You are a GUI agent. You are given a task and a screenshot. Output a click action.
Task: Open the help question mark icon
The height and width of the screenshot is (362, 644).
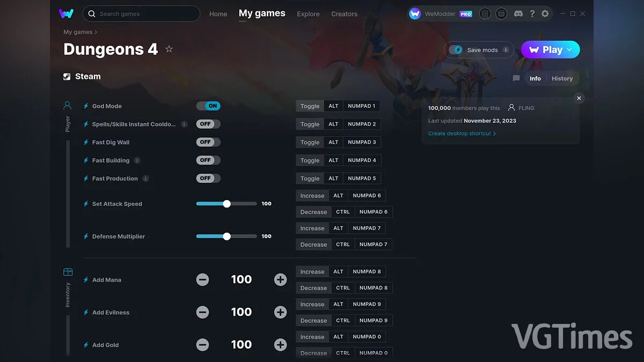pyautogui.click(x=532, y=14)
